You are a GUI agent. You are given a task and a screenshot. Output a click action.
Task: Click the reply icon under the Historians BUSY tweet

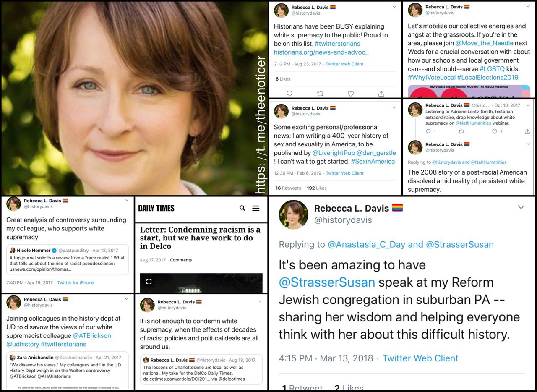pos(289,94)
